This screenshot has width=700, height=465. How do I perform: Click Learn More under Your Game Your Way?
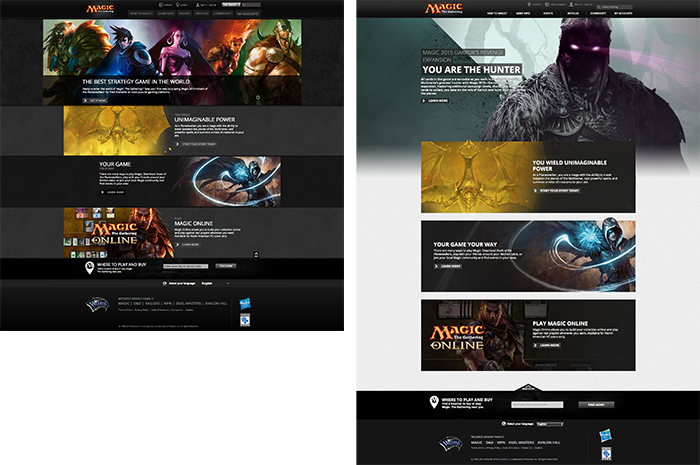[448, 266]
